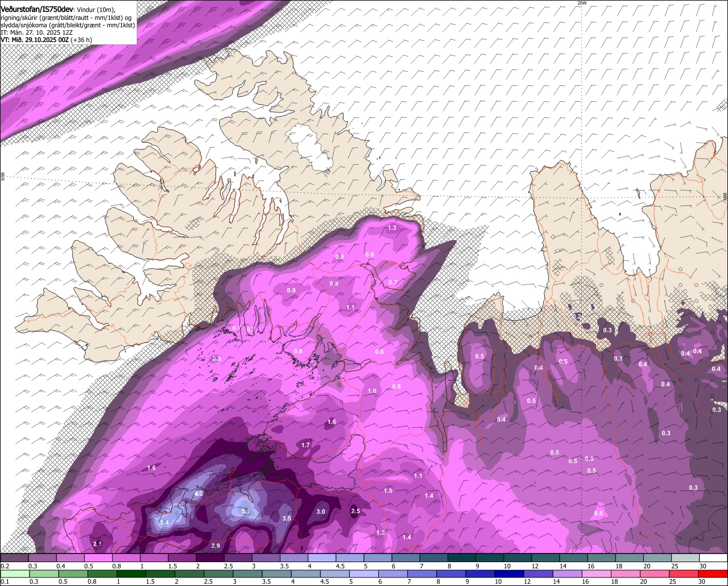This screenshot has width=728, height=586.
Task: Select the 3.0 value on the map
Action: click(321, 511)
